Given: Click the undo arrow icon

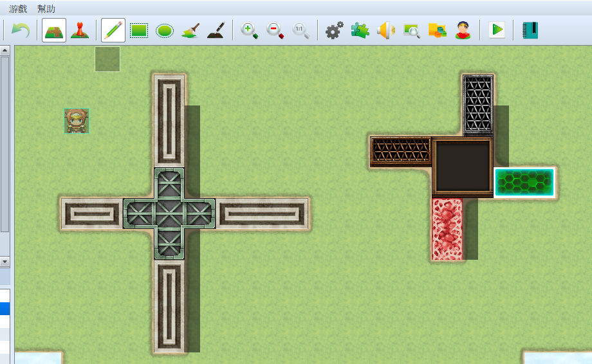Looking at the screenshot, I should pos(21,30).
